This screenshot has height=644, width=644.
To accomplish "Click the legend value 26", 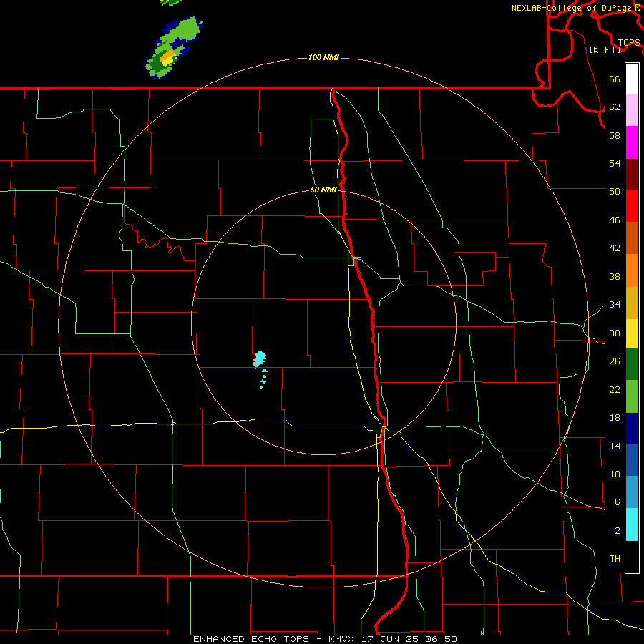I will [x=615, y=361].
